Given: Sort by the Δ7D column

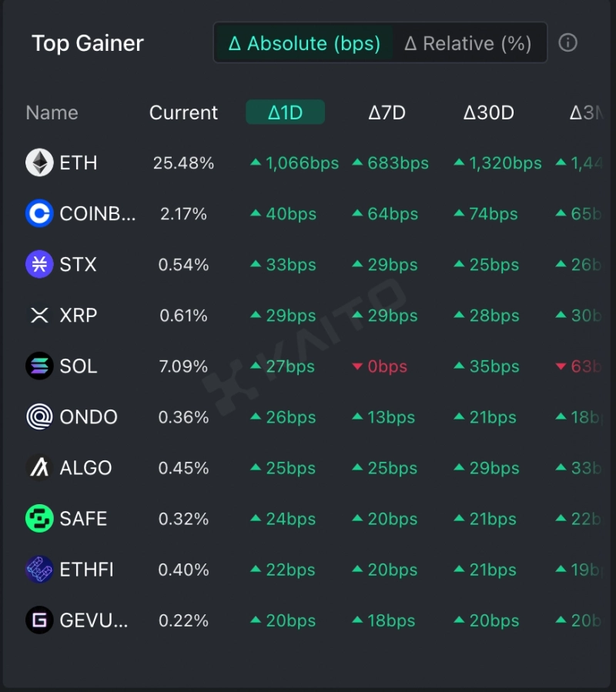Looking at the screenshot, I should 387,112.
